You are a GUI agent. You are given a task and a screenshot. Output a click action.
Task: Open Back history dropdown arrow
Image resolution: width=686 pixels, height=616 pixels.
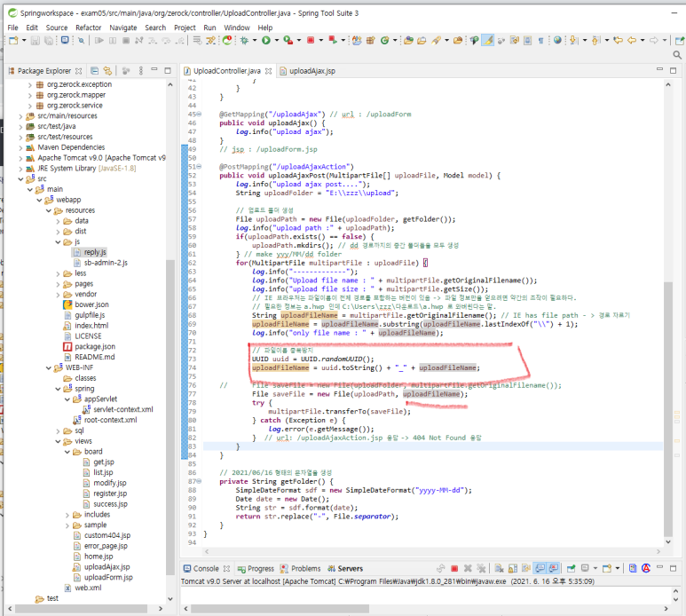643,40
